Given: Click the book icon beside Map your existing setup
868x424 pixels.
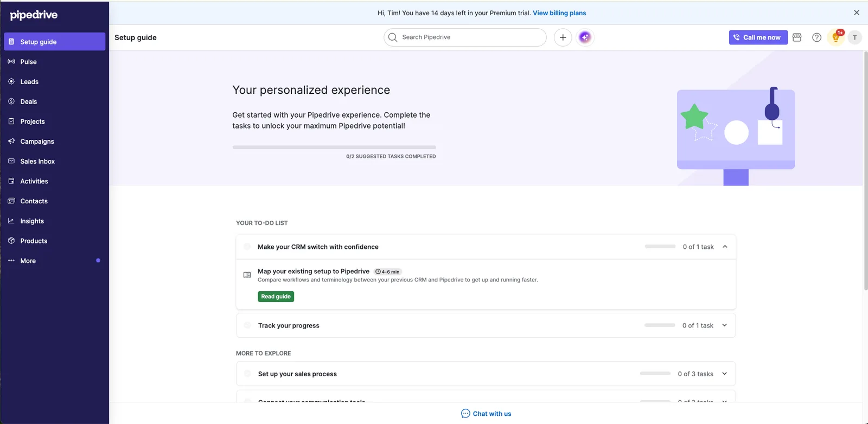Looking at the screenshot, I should [x=247, y=275].
